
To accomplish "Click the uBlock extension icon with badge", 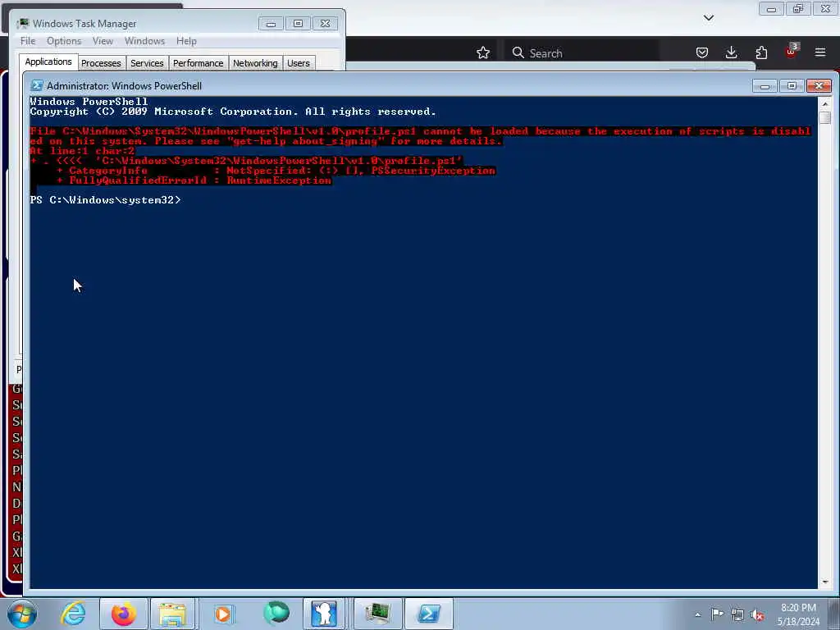I will coord(792,52).
